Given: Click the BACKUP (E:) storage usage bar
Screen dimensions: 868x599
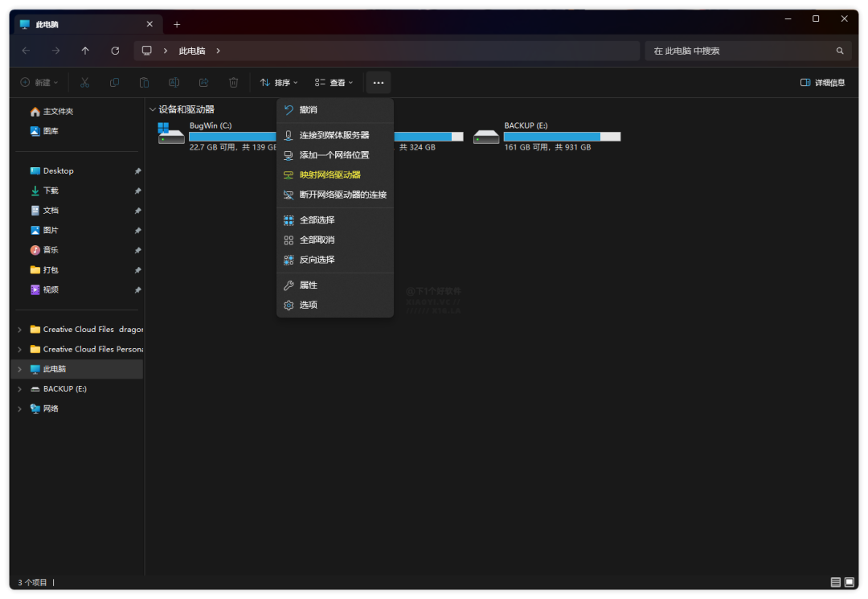Looking at the screenshot, I should point(562,137).
